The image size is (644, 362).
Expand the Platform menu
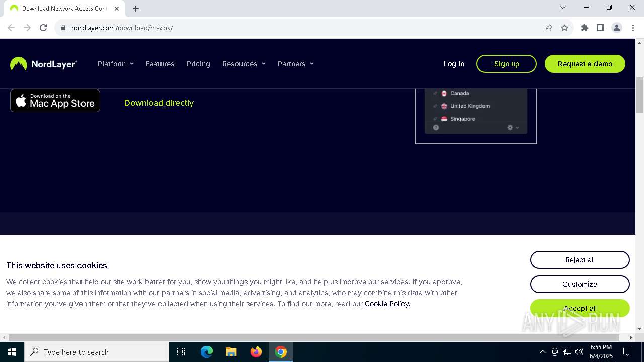[116, 64]
